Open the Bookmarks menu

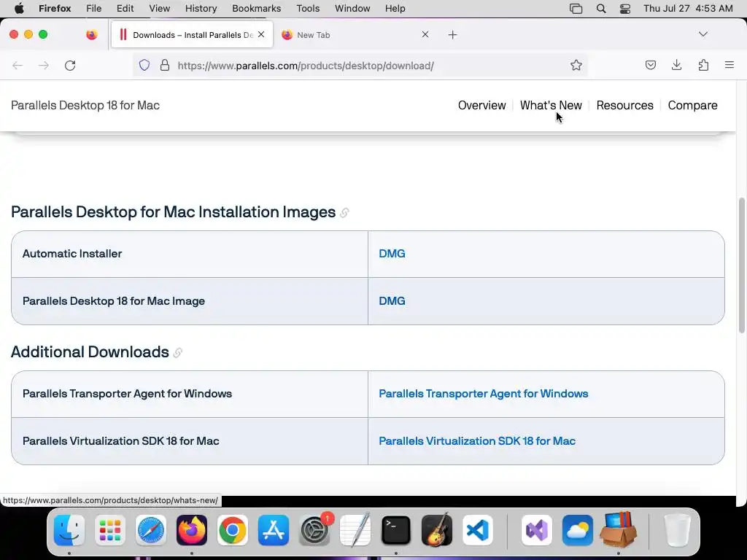[x=257, y=9]
